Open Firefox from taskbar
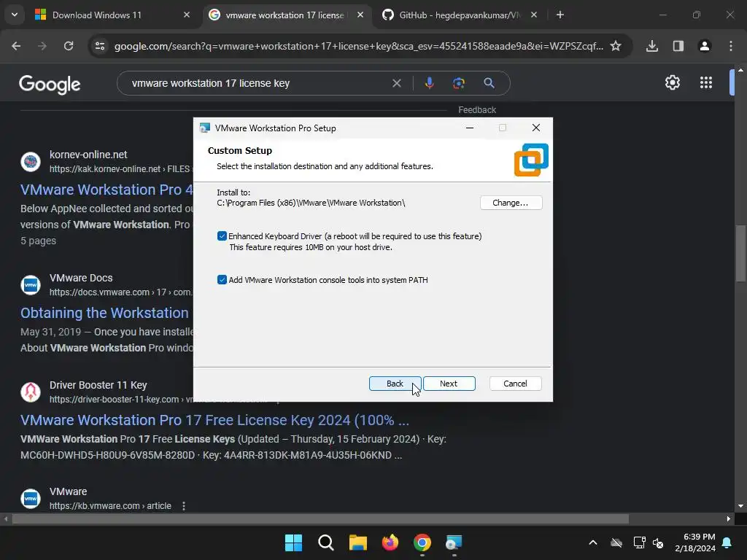The height and width of the screenshot is (560, 747). point(390,542)
